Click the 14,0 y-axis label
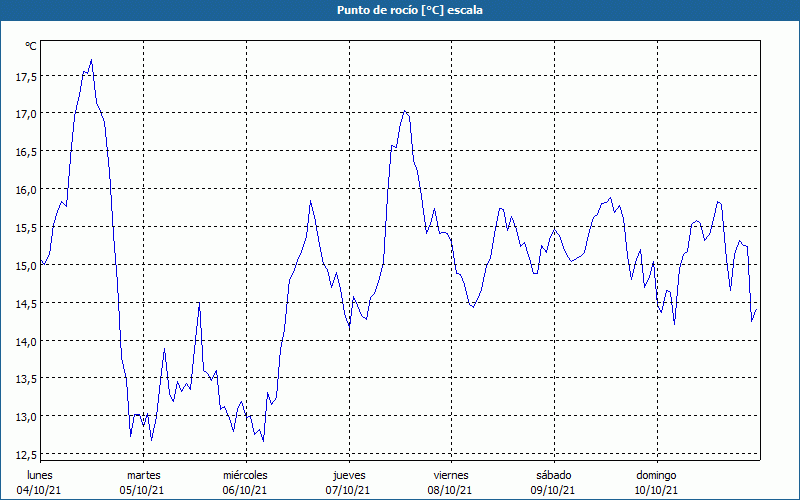Image resolution: width=800 pixels, height=500 pixels. pos(26,341)
